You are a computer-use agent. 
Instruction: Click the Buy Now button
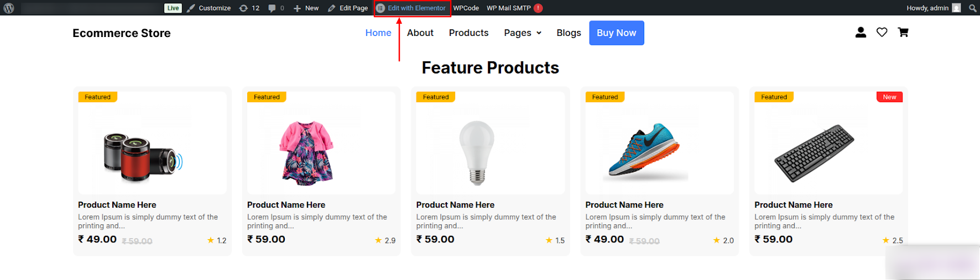coord(617,33)
